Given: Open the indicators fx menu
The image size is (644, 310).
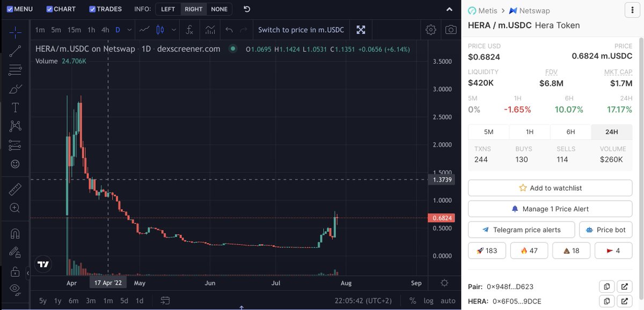Looking at the screenshot, I should coord(189,29).
